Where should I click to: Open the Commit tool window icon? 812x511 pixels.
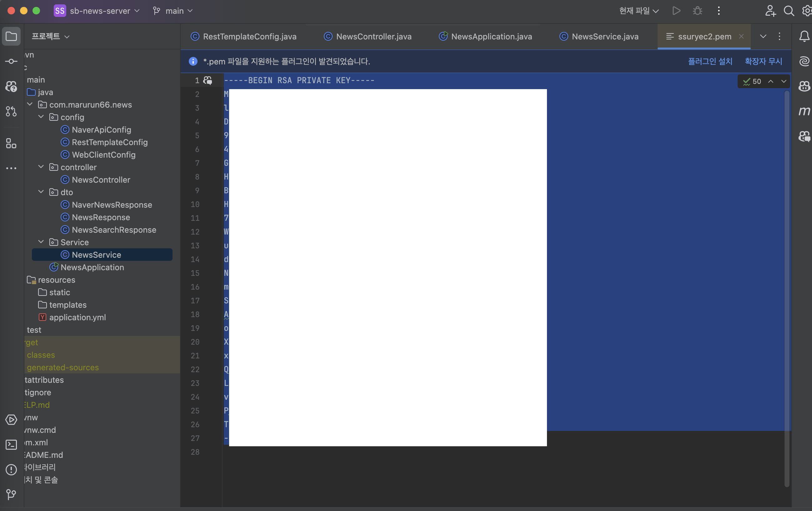pyautogui.click(x=11, y=61)
